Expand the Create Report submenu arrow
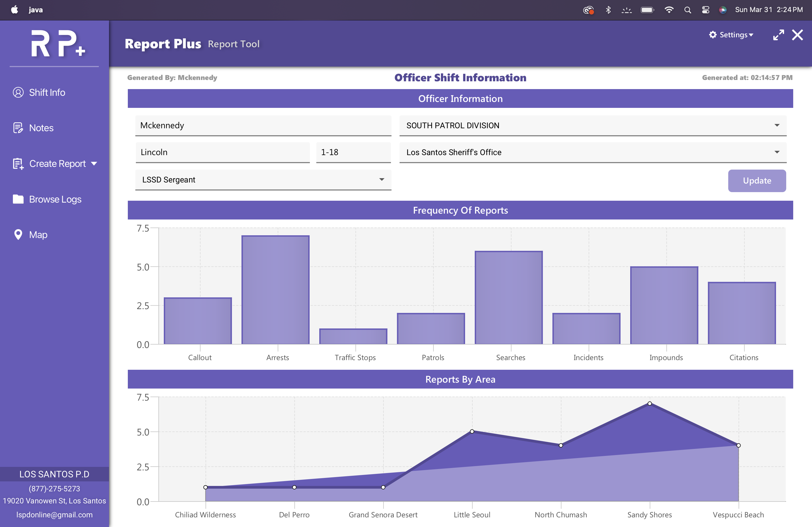Viewport: 812px width, 527px height. [94, 164]
